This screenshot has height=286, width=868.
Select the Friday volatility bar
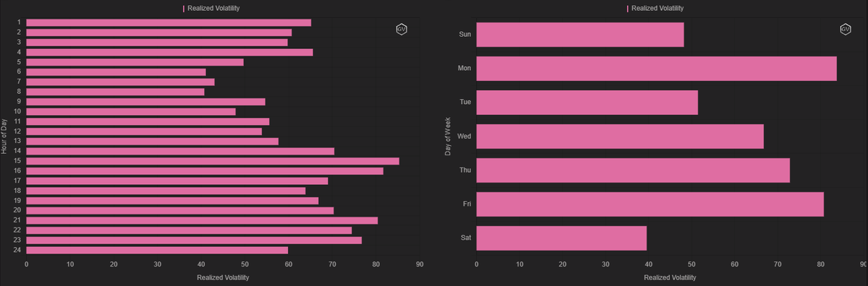click(x=650, y=204)
